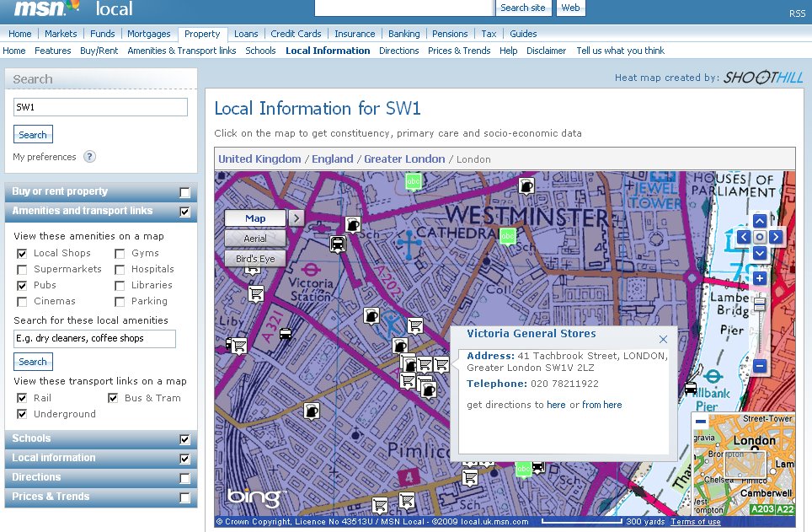The image size is (812, 532).
Task: Uncheck the Local Shops checkbox
Action: [22, 254]
